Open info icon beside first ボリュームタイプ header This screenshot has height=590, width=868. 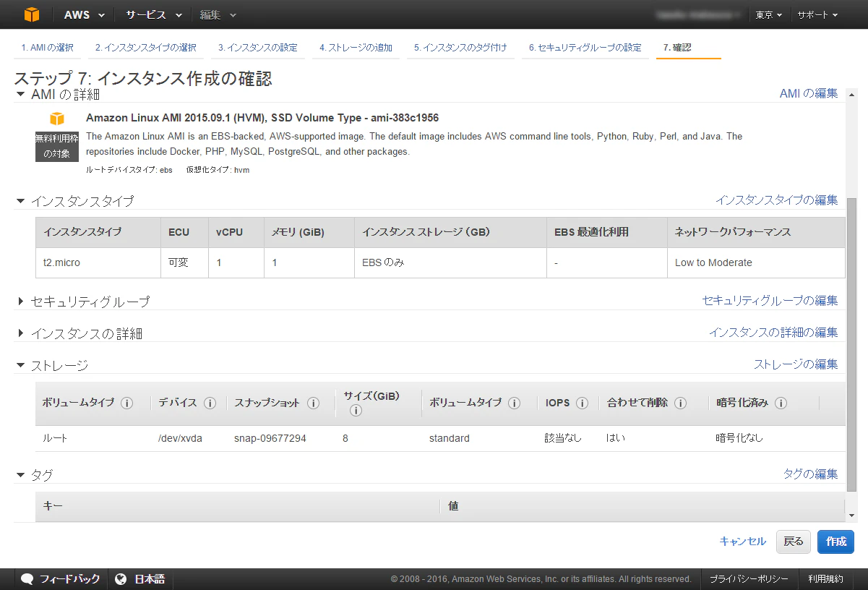coord(127,403)
